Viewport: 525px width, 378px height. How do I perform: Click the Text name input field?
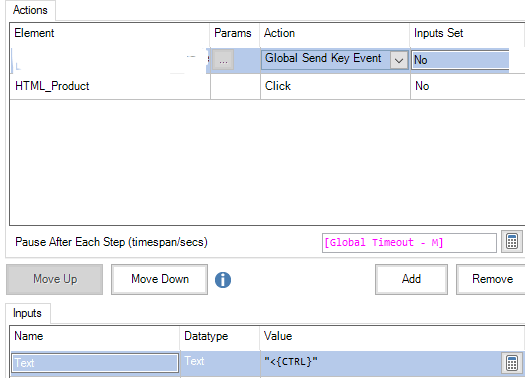tap(95, 363)
